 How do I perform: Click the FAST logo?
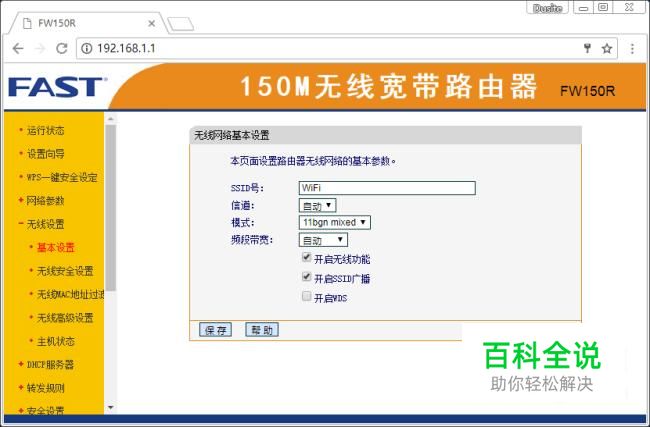[57, 87]
